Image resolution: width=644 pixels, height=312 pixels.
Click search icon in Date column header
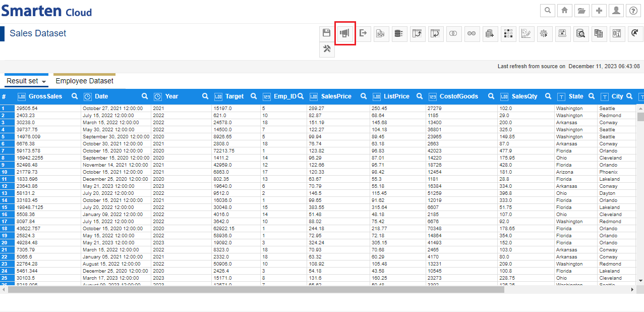pos(145,96)
